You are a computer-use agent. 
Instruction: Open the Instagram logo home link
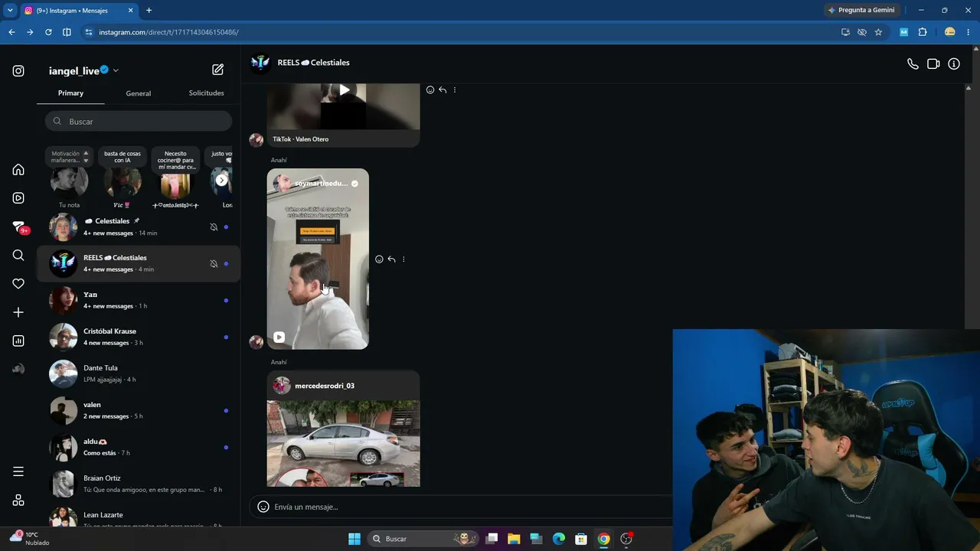point(18,71)
